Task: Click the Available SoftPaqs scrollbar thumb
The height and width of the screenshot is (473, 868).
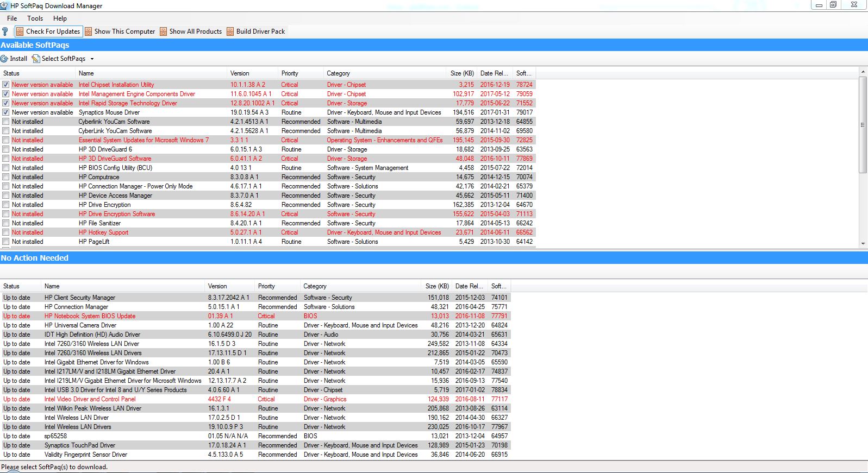Action: (x=863, y=125)
